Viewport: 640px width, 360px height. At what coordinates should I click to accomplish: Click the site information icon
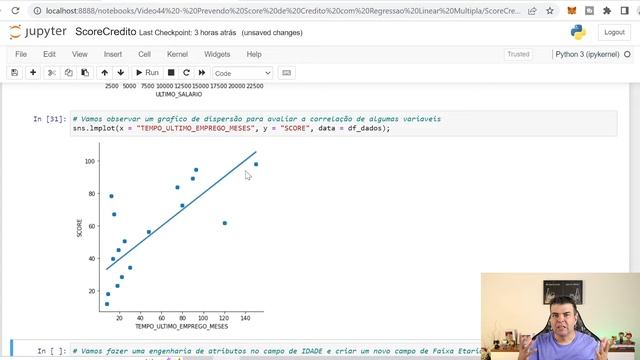[x=37, y=11]
